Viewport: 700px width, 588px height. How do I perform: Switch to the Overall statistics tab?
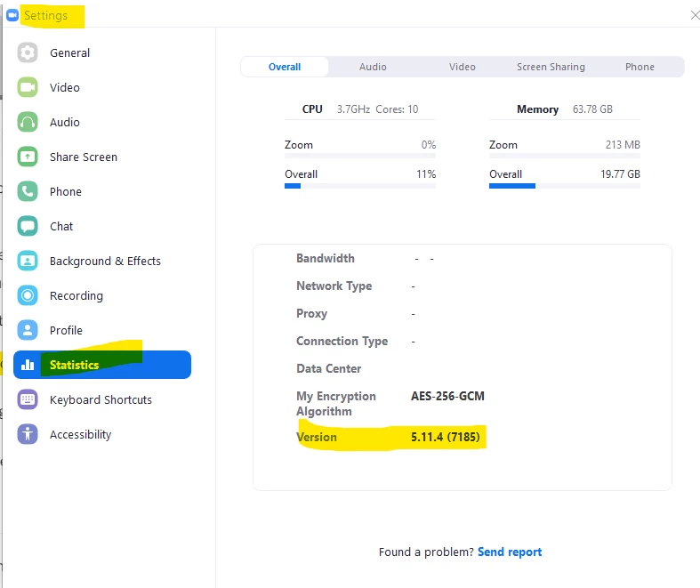click(285, 67)
